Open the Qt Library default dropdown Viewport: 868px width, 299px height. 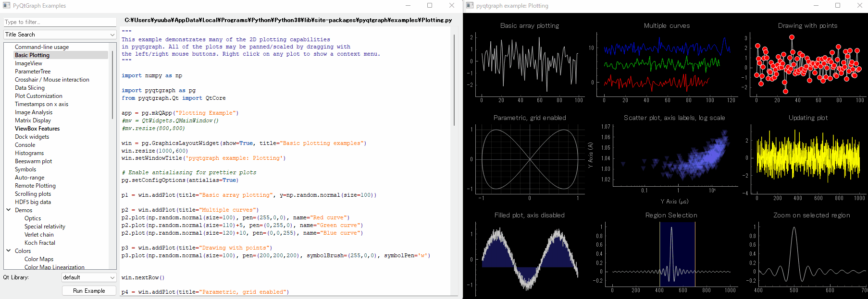click(x=89, y=277)
